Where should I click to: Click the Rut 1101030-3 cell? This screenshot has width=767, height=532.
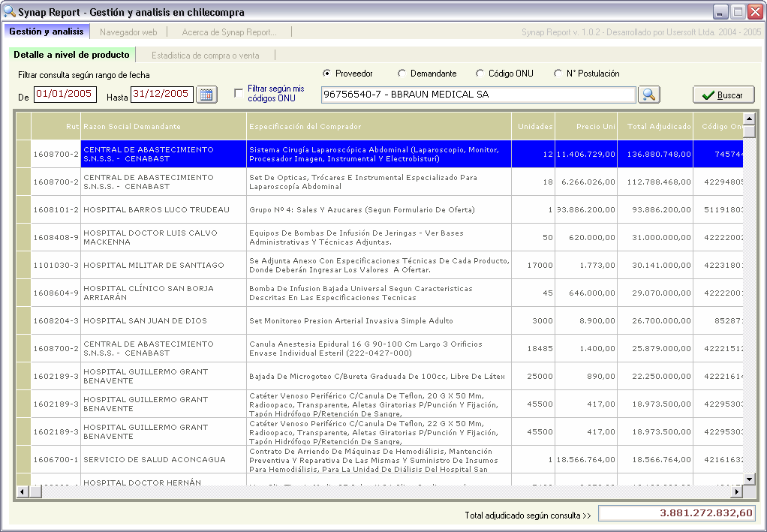point(56,265)
